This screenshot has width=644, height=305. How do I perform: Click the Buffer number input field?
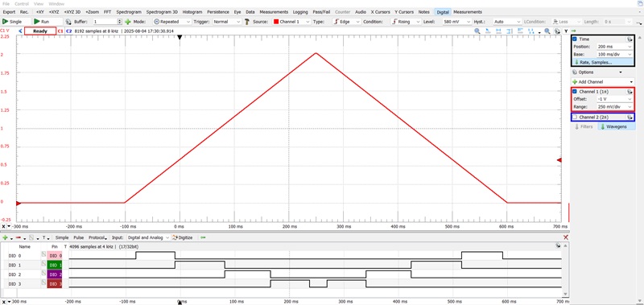tap(105, 22)
